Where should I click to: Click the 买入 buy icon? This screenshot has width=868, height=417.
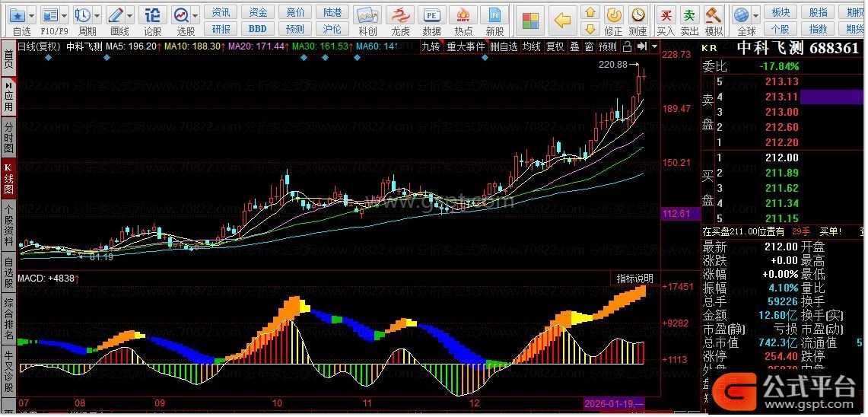coord(666,15)
